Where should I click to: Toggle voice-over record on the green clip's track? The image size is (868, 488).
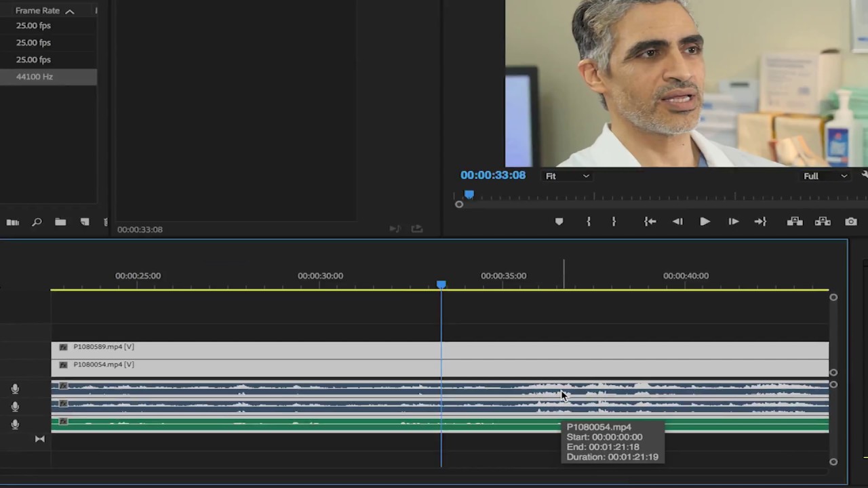15,424
